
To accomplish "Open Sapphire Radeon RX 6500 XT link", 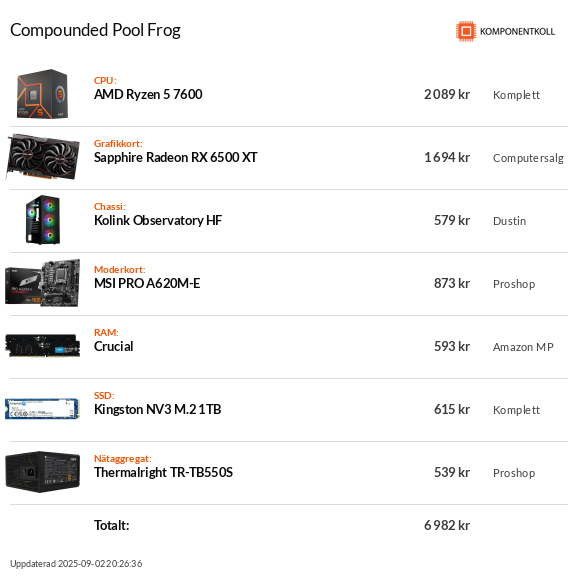I will (176, 157).
